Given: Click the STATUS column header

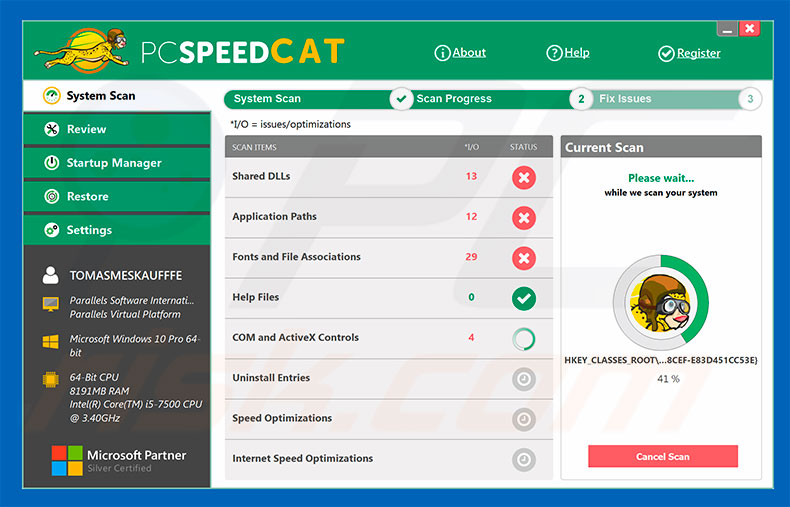Looking at the screenshot, I should 523,147.
